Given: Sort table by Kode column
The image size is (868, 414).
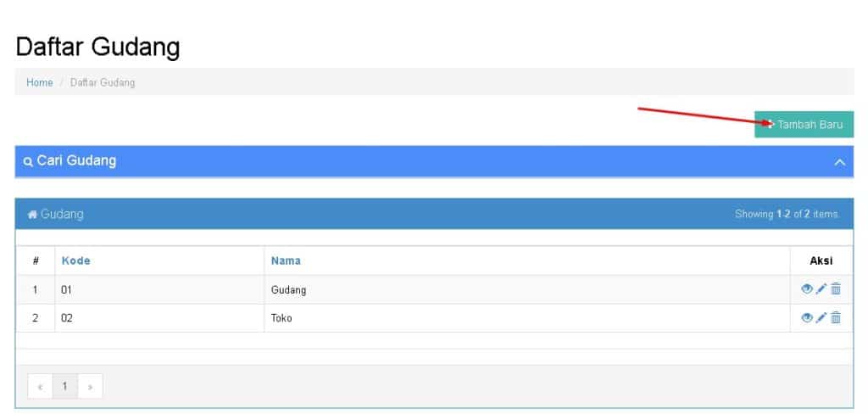Looking at the screenshot, I should pyautogui.click(x=75, y=260).
